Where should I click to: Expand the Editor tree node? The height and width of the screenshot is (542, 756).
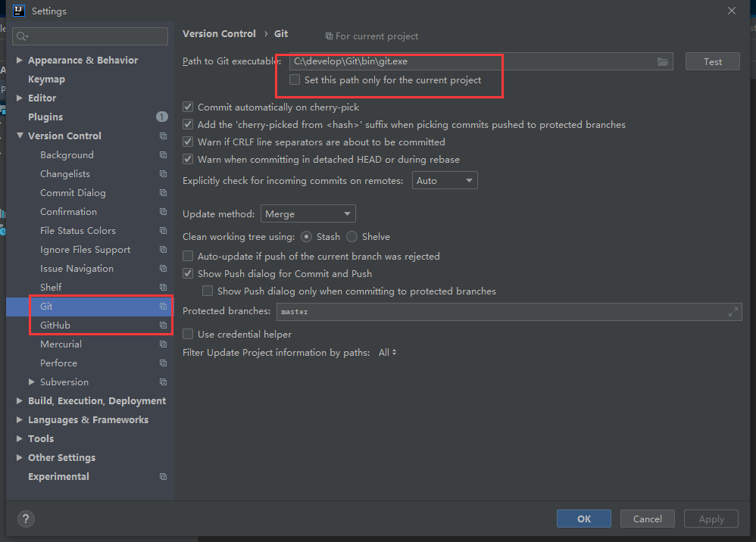tap(19, 98)
